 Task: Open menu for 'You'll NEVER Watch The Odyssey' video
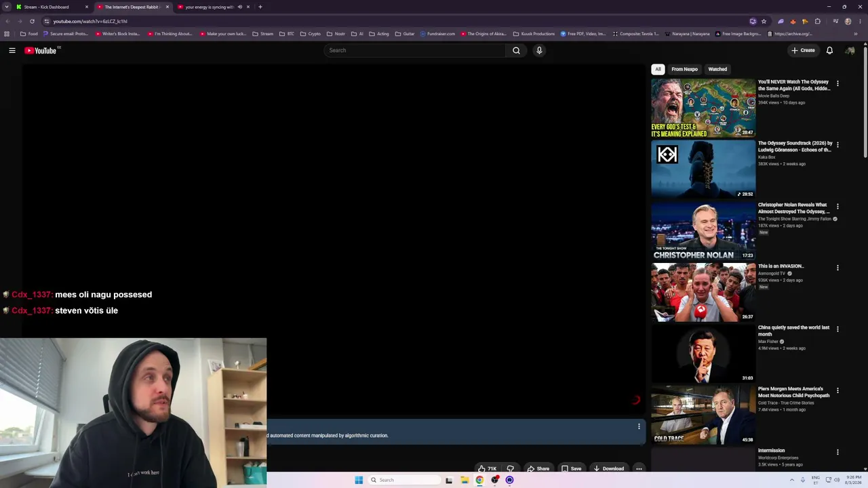[x=837, y=83]
